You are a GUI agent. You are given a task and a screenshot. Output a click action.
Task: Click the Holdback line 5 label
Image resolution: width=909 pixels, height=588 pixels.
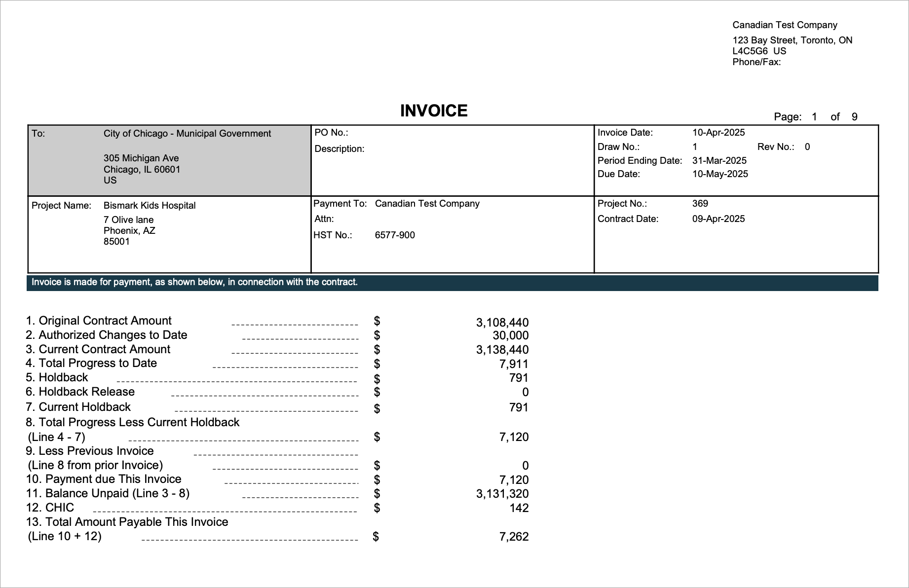57,378
